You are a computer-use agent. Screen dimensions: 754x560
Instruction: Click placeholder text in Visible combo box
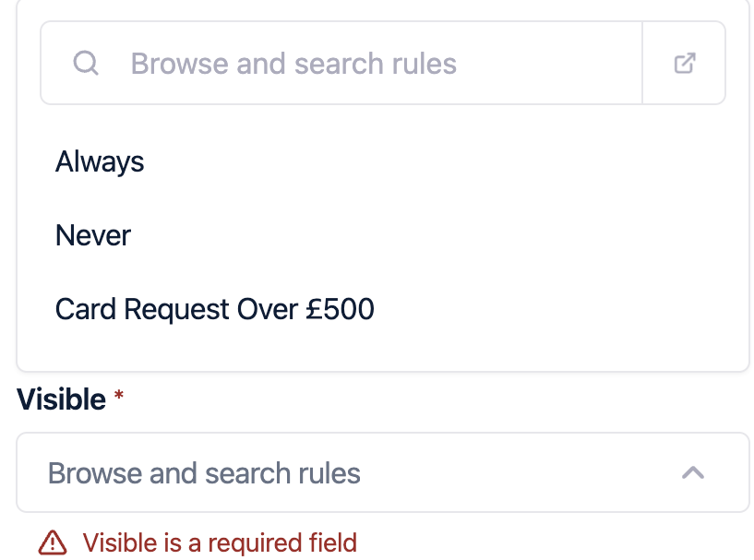(x=204, y=473)
